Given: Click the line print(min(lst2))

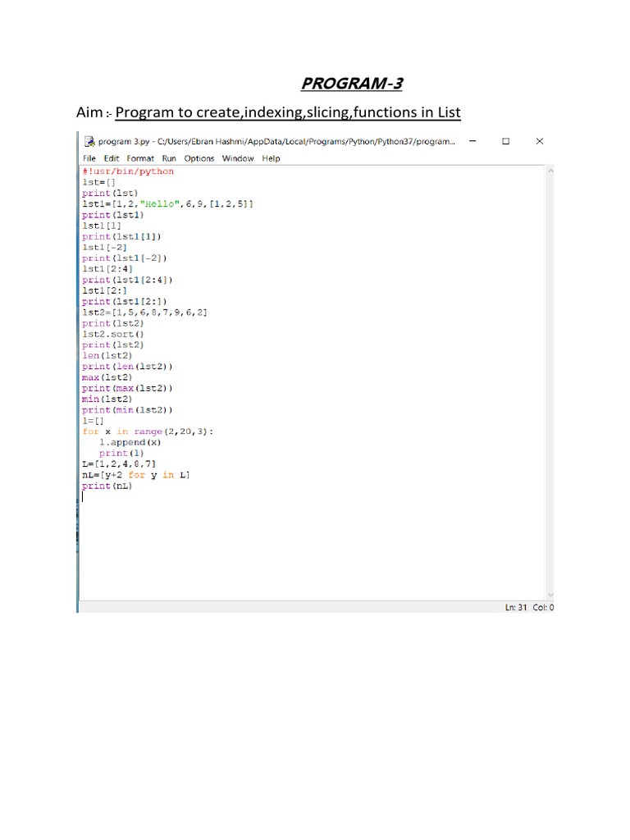Looking at the screenshot, I should (x=127, y=410).
